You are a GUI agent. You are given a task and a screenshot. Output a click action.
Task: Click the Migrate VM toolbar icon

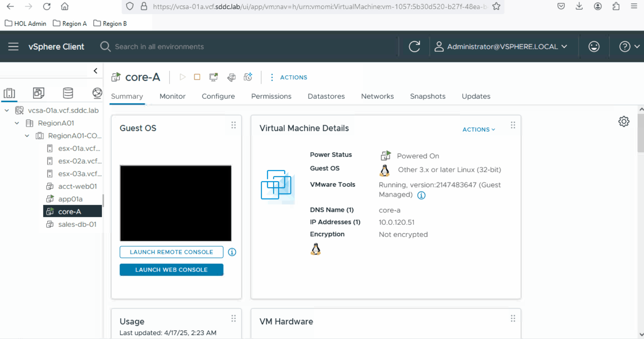point(231,77)
